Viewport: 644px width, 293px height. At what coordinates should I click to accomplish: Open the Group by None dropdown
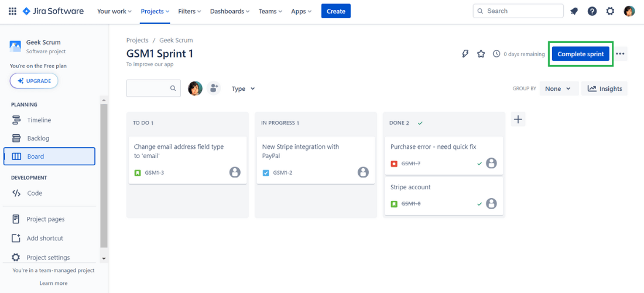tap(559, 88)
